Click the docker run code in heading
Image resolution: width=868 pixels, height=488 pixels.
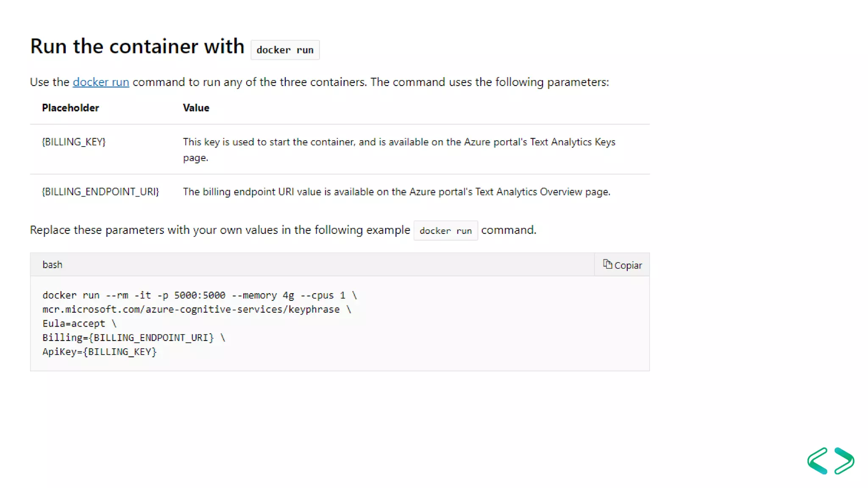click(285, 50)
